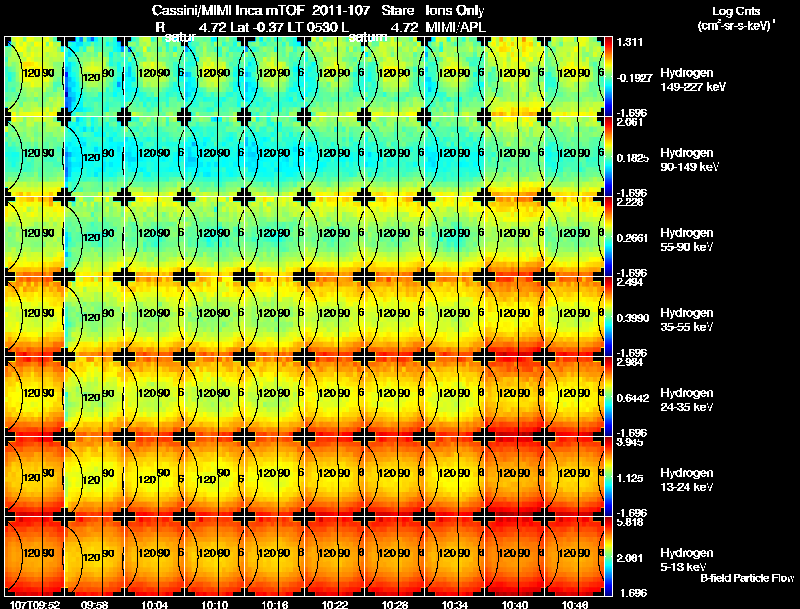Screen dimensions: 800x609
Task: Open the Hydrogen 149-227 keV image at 09:58
Action: pos(94,77)
